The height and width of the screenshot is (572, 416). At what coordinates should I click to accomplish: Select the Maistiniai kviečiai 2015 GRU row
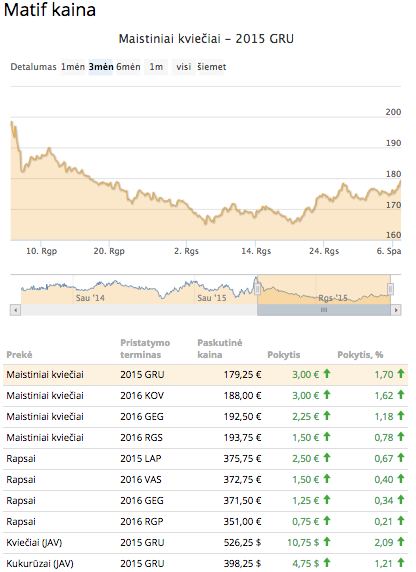(x=205, y=375)
